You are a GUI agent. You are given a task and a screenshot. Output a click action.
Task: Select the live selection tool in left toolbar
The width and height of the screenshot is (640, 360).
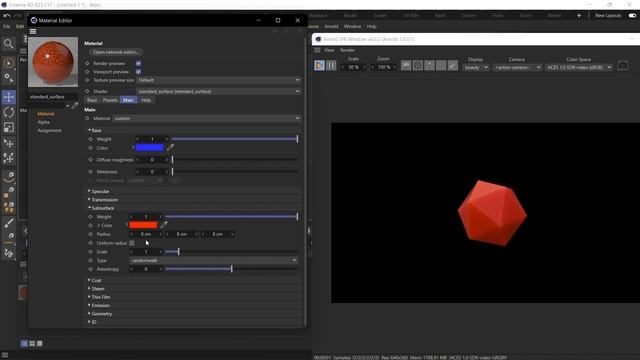click(x=9, y=63)
